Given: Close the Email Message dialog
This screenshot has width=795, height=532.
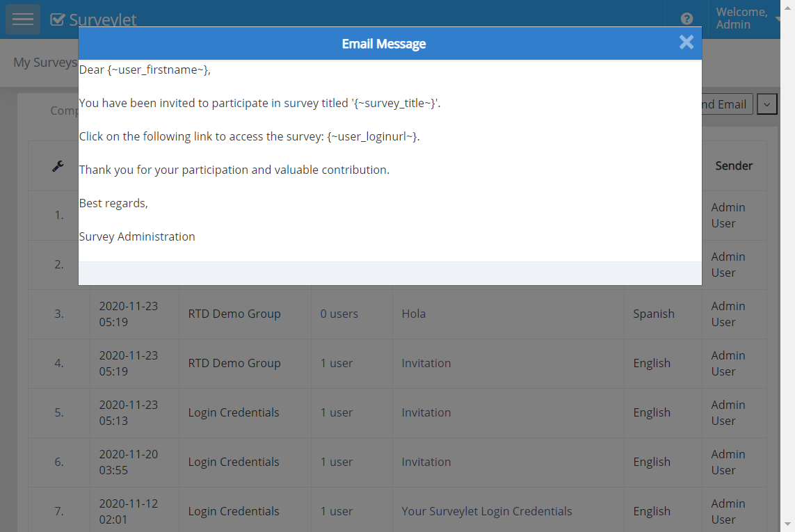Looking at the screenshot, I should coord(686,42).
